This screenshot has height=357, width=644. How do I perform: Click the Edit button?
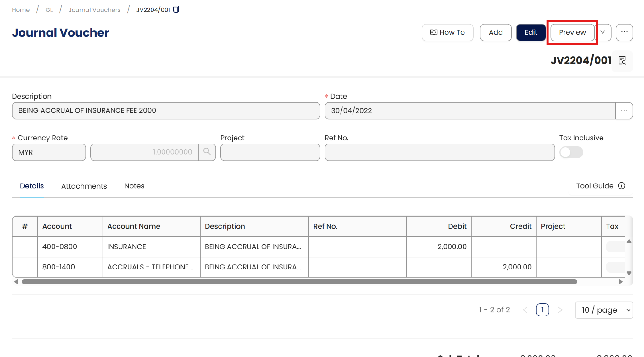[x=531, y=32]
